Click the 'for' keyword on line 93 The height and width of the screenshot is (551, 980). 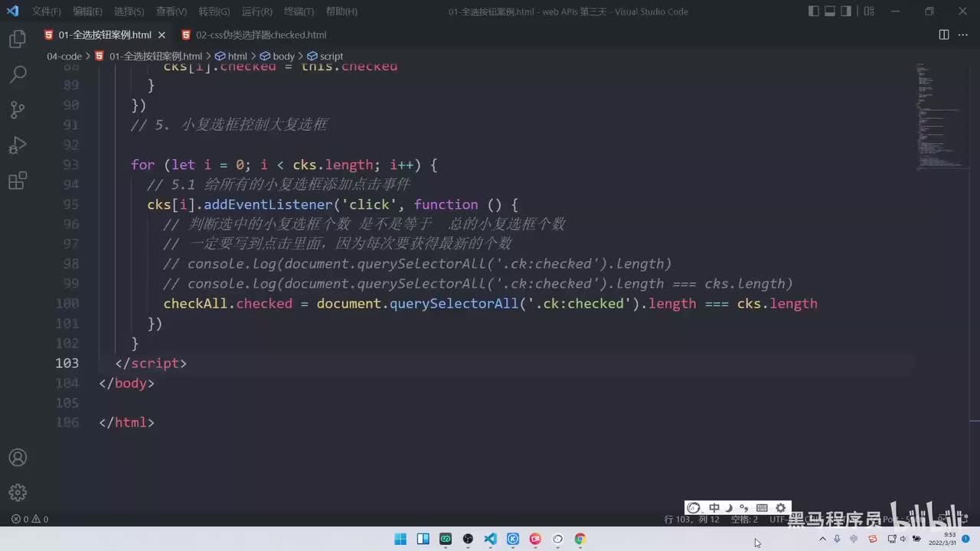(x=143, y=165)
